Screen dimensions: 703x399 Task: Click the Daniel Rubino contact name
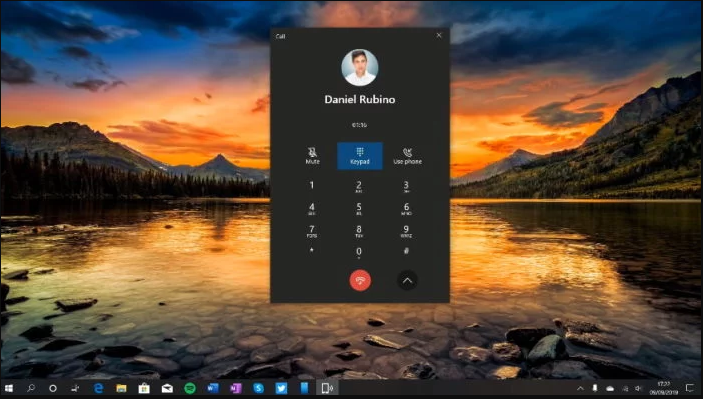point(360,100)
